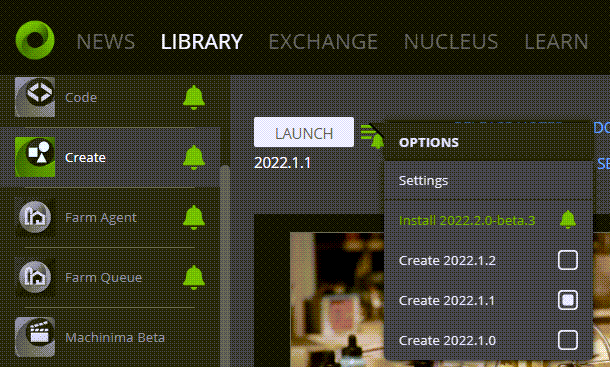This screenshot has height=367, width=610.
Task: Check the Create 2022.1.2 checkbox
Action: (x=568, y=260)
